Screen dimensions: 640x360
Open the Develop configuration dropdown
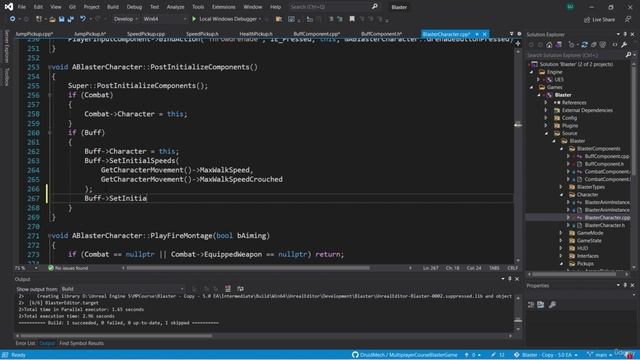[125, 19]
